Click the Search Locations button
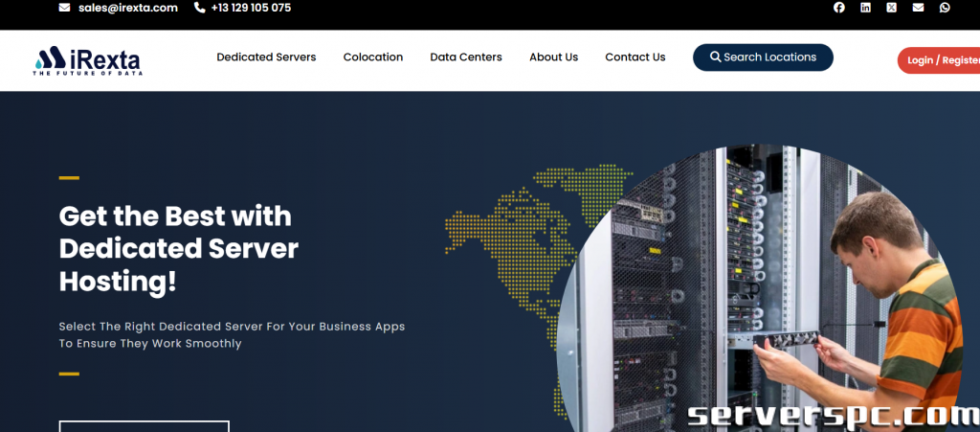The image size is (980, 432). point(763,57)
